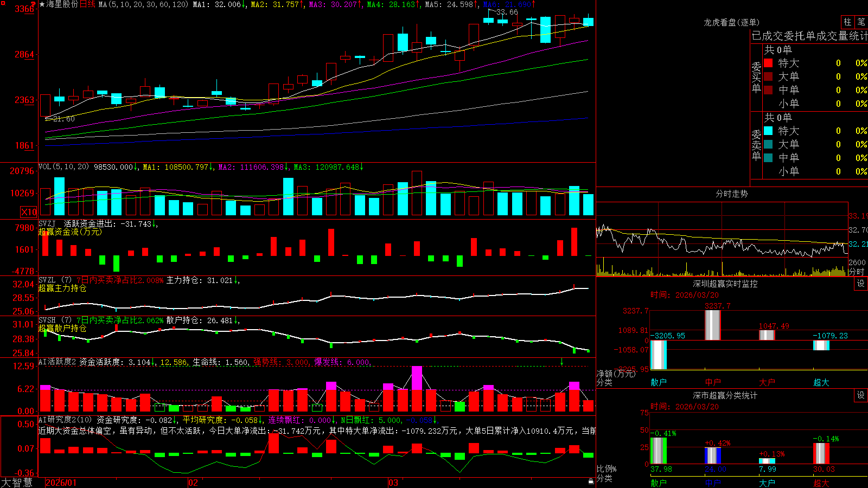This screenshot has width=868, height=488.
Task: Open 设 settings for 深市超赢分类统计
Action: tap(861, 395)
